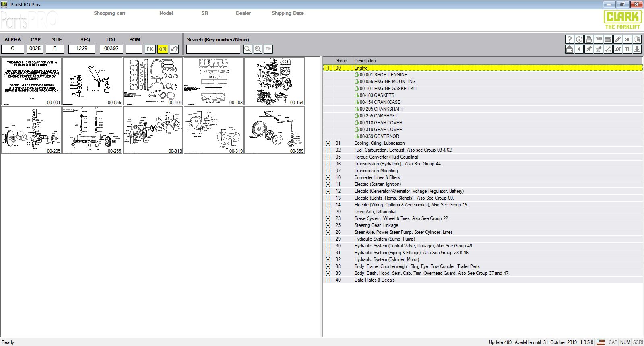
Task: Expand group 02 Fuel, Carburetion, Exhaust
Action: [328, 150]
